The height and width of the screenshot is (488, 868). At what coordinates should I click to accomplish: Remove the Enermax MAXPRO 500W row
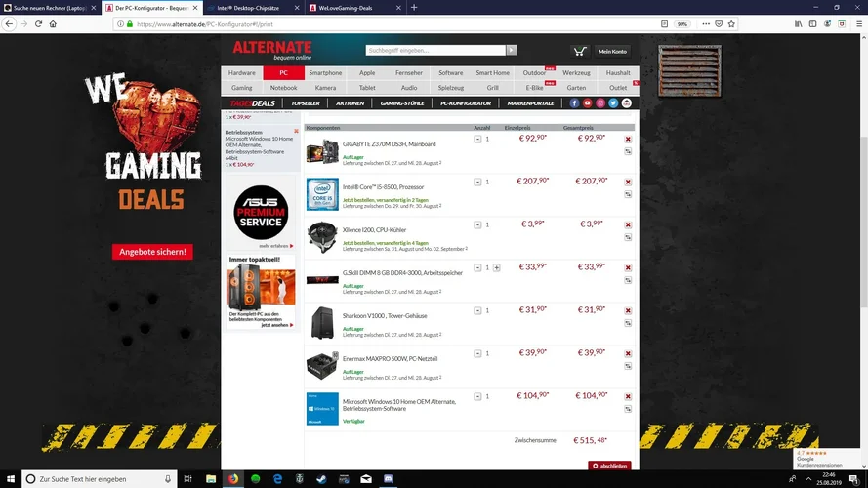628,353
